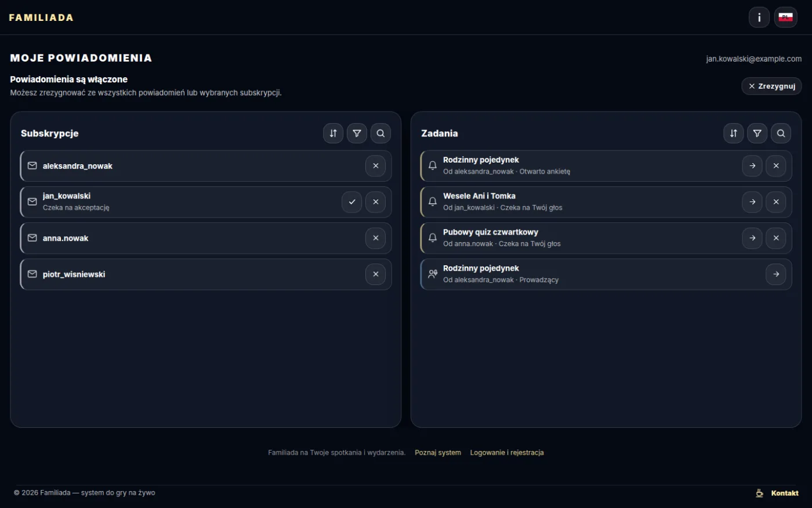The height and width of the screenshot is (508, 812).
Task: Click the bell icon on Pubowy quiz czwartkowy
Action: point(433,238)
